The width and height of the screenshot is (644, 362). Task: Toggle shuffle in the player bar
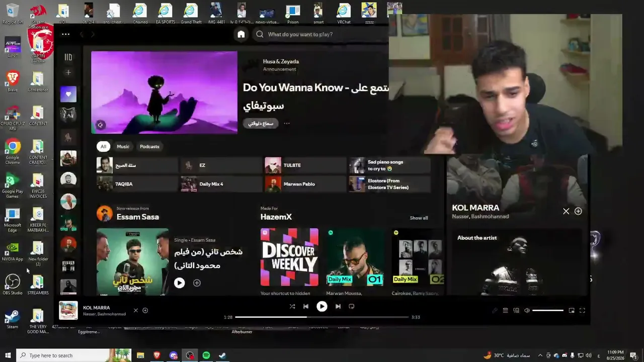coord(292,306)
